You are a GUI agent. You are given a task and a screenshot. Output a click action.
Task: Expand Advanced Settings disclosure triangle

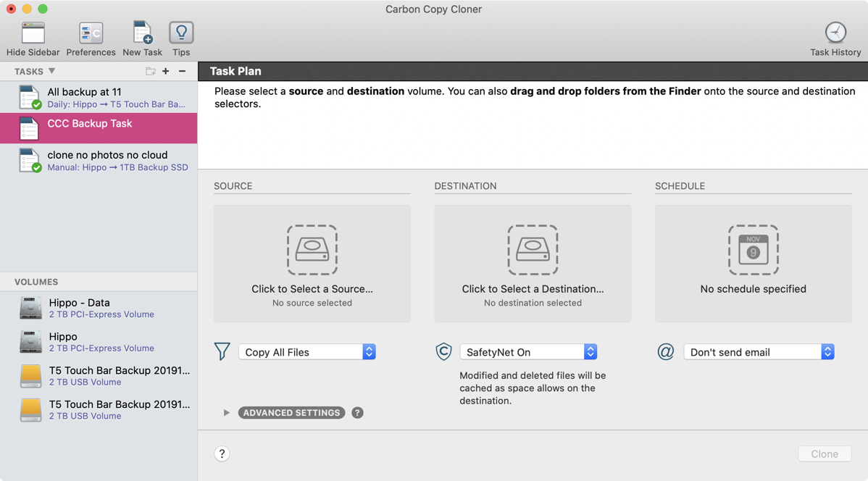tap(227, 413)
